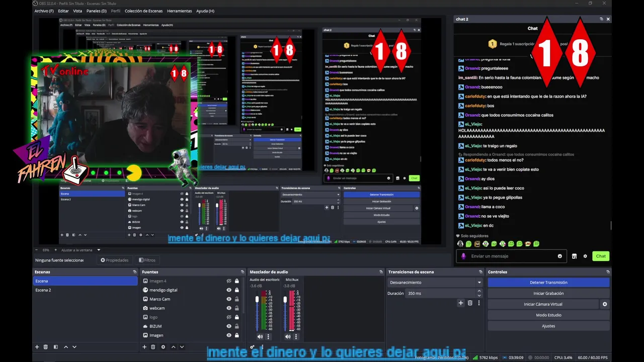The height and width of the screenshot is (362, 644).
Task: Open Paneles (D) menu
Action: pyautogui.click(x=97, y=11)
